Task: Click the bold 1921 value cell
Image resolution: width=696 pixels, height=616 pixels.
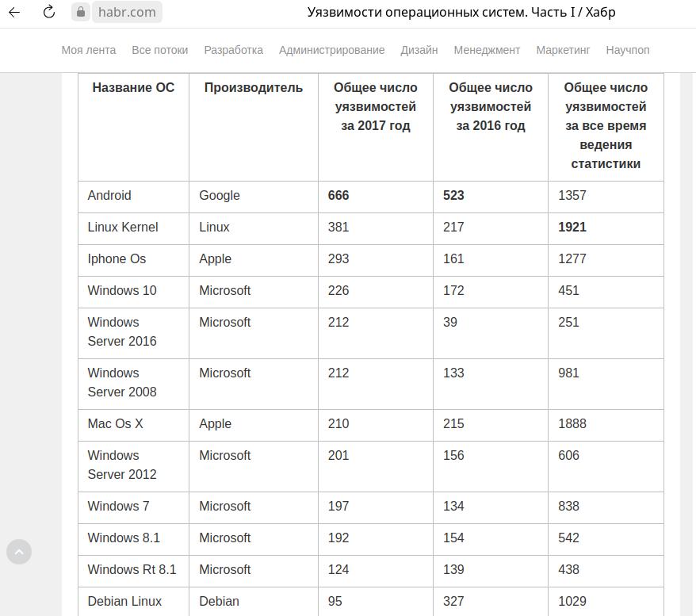Action: [x=572, y=228]
